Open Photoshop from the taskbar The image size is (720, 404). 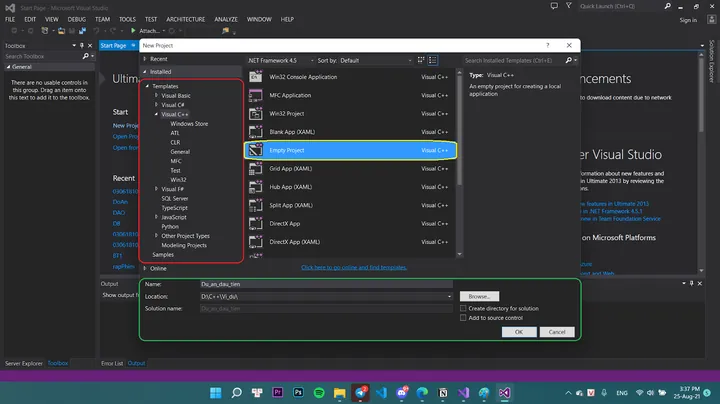298,393
